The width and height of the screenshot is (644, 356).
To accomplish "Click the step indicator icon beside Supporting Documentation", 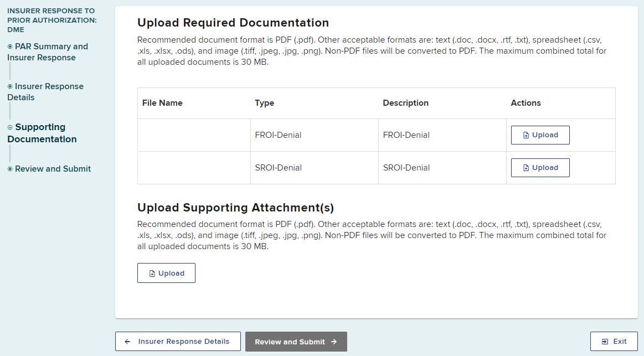I will (x=9, y=127).
